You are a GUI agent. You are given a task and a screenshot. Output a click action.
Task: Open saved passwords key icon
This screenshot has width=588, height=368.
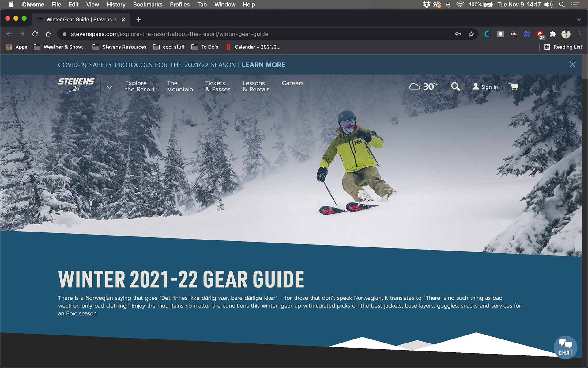click(458, 34)
